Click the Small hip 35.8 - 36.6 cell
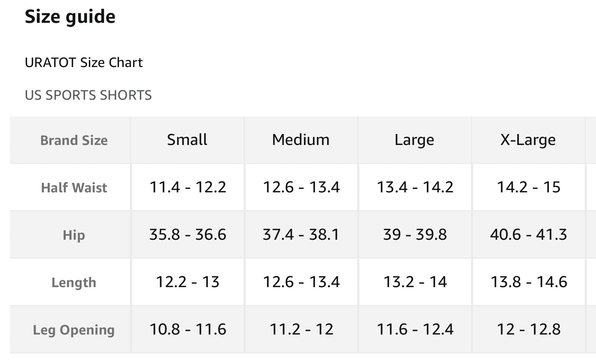Image resolution: width=596 pixels, height=364 pixels. (188, 234)
